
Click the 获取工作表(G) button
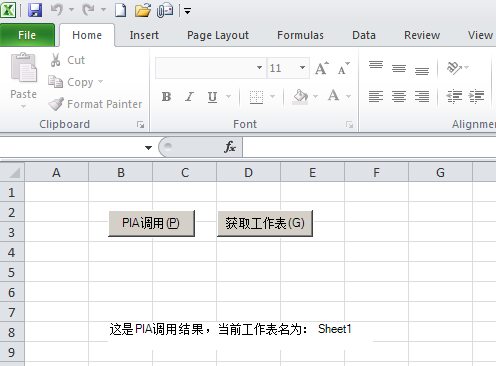coord(265,223)
